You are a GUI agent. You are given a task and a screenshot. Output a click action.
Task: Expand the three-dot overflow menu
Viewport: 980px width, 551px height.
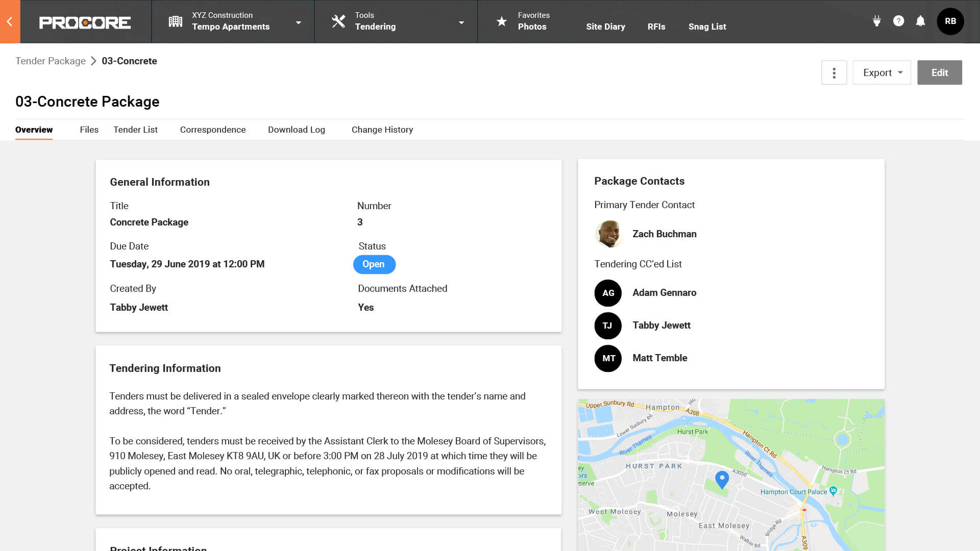(834, 72)
